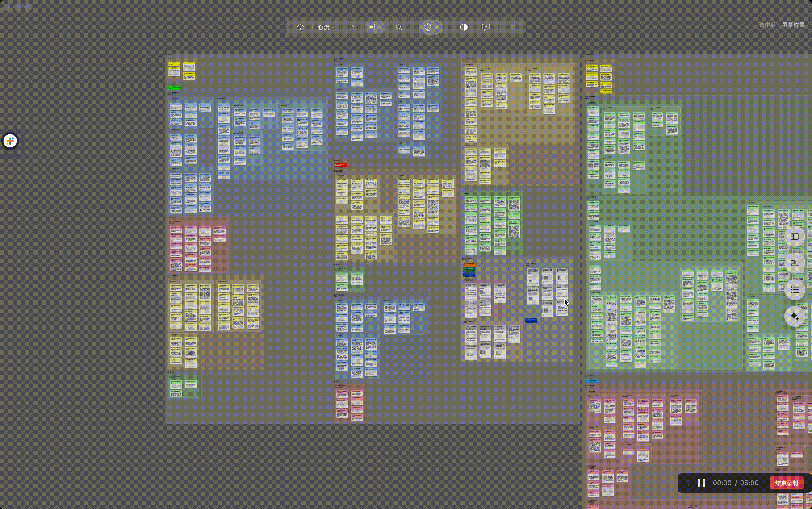Expand the mind map layout chevron
812x509 pixels.
click(x=380, y=27)
